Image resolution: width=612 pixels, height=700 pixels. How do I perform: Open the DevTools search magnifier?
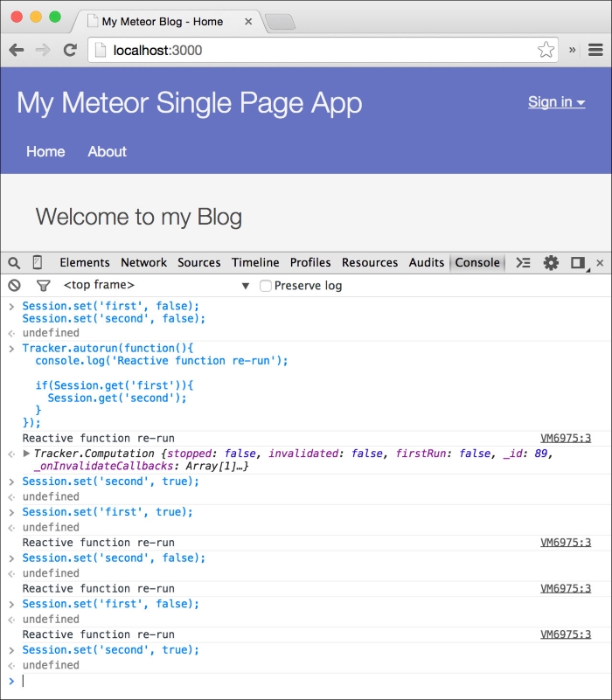coord(14,263)
